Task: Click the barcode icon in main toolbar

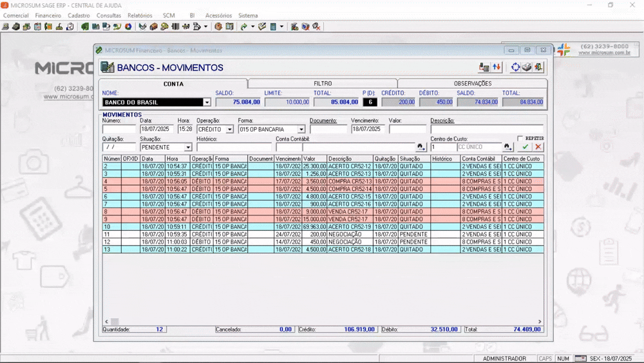Action: coord(175,26)
